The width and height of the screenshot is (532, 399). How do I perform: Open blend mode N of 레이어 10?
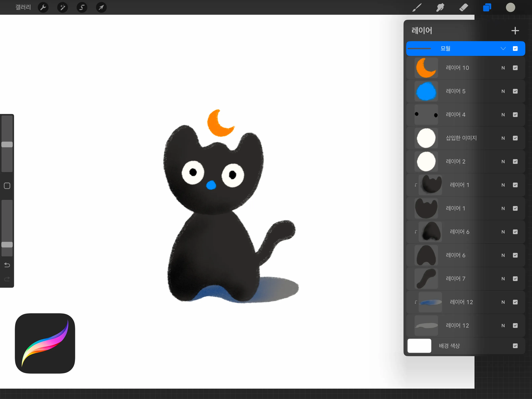pyautogui.click(x=503, y=68)
